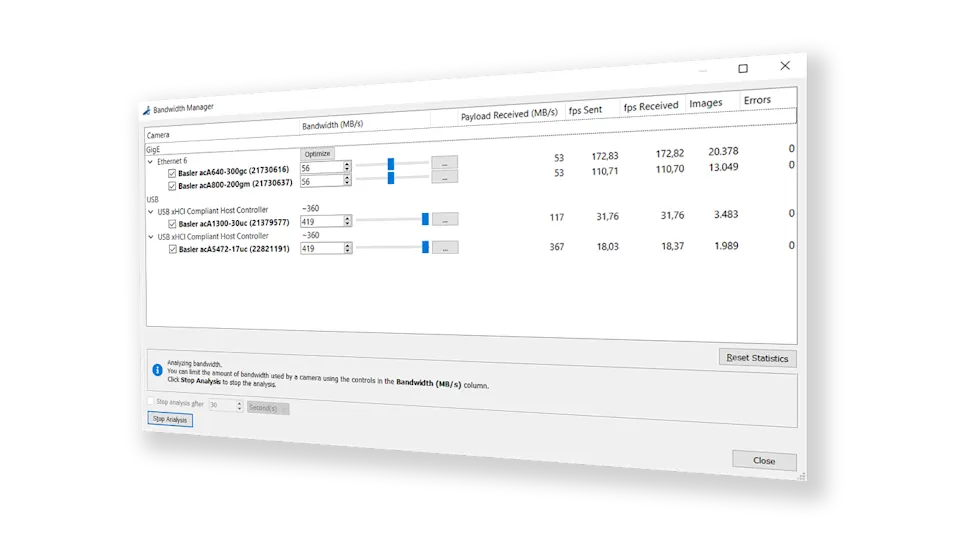Click the Optimize button

pyautogui.click(x=317, y=154)
